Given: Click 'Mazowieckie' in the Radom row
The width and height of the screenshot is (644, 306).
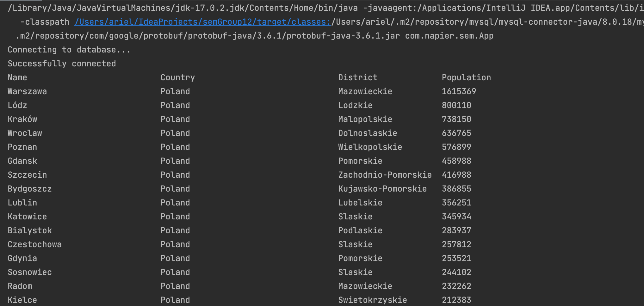Looking at the screenshot, I should coord(365,286).
